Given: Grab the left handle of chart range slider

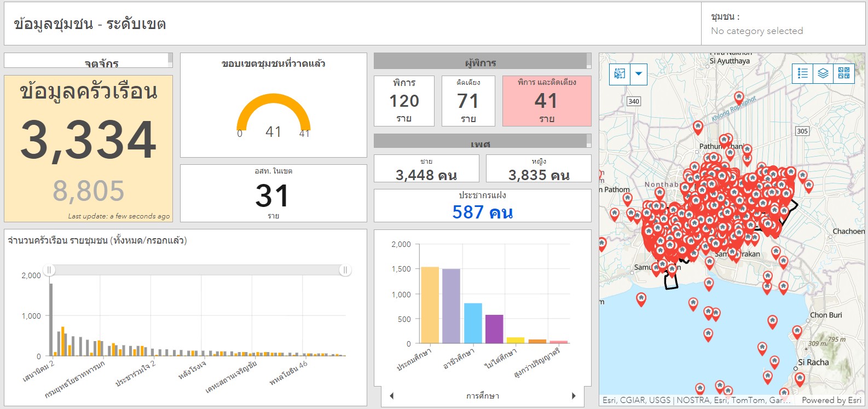Looking at the screenshot, I should (x=49, y=270).
